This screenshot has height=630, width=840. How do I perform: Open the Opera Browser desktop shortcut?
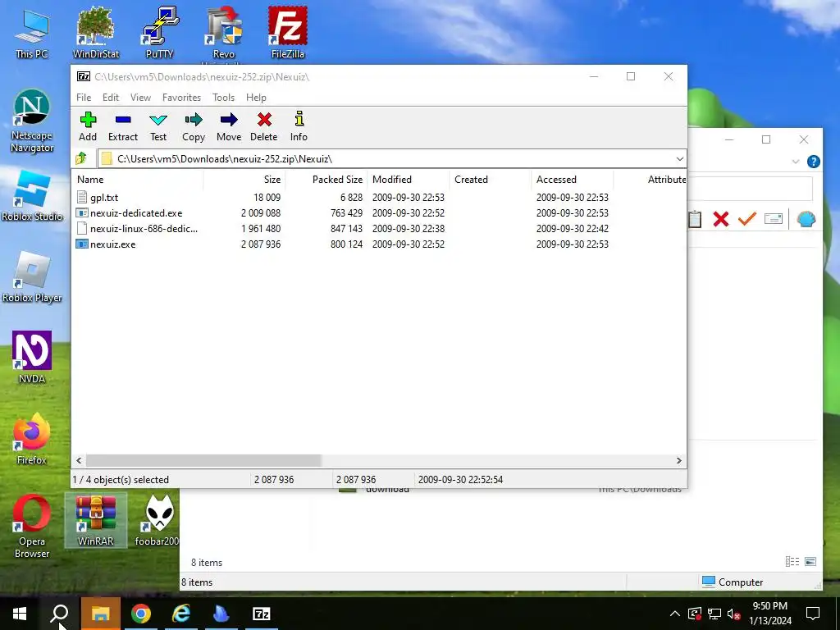tap(32, 527)
